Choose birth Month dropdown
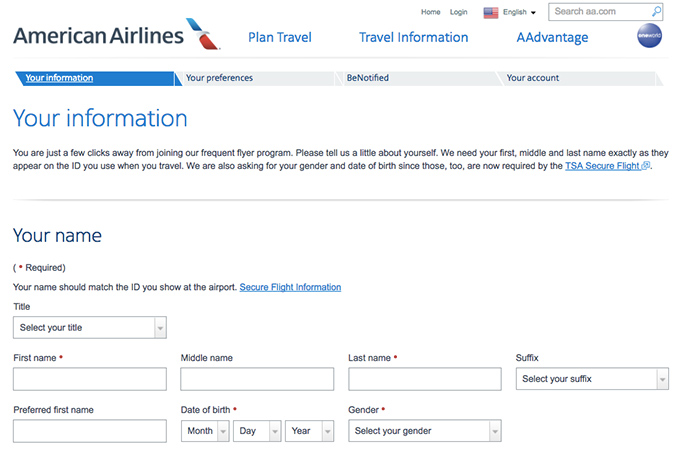This screenshot has height=465, width=700. pos(205,431)
